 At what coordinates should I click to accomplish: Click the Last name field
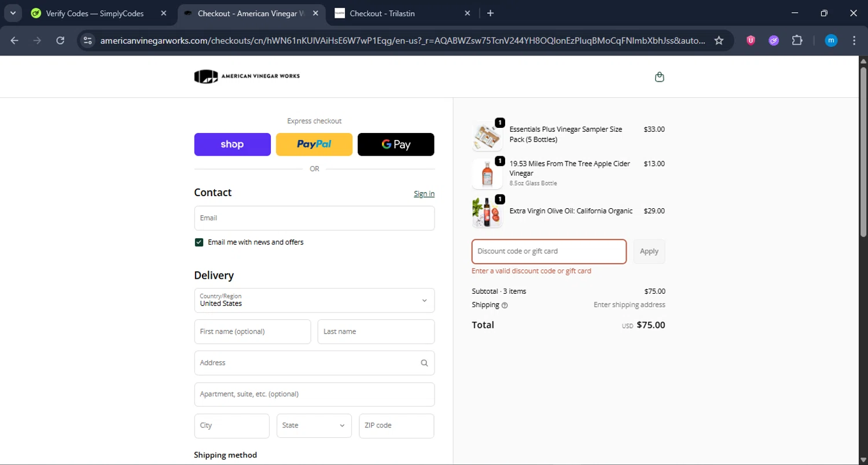point(376,332)
